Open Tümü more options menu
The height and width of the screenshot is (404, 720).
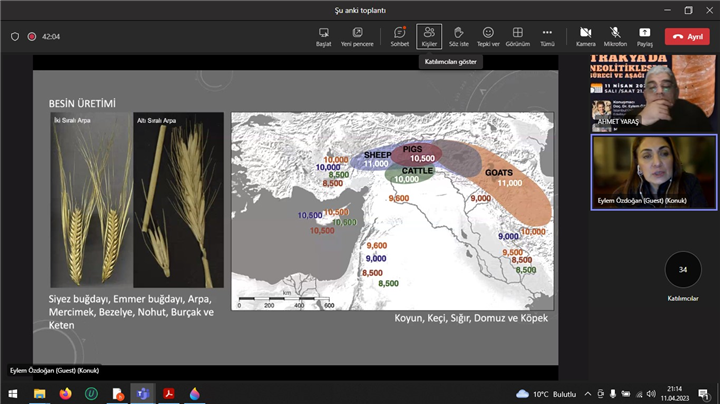pyautogui.click(x=547, y=37)
